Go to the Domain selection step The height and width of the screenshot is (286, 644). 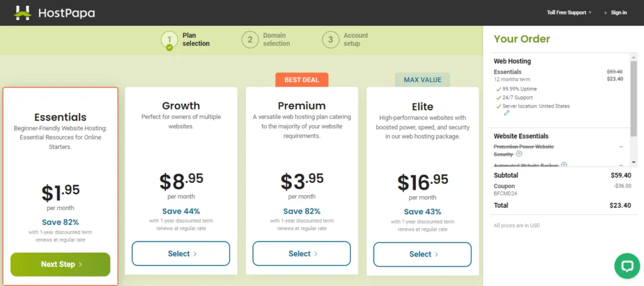point(276,40)
